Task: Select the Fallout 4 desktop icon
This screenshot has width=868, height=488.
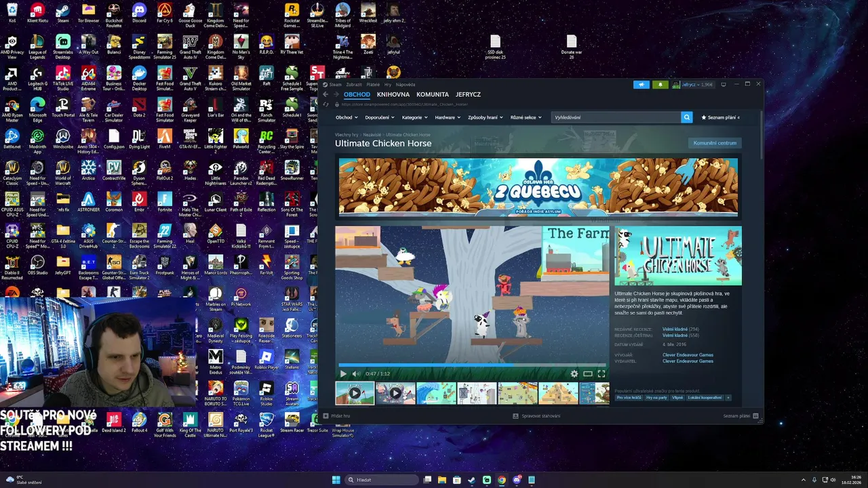Action: point(139,422)
